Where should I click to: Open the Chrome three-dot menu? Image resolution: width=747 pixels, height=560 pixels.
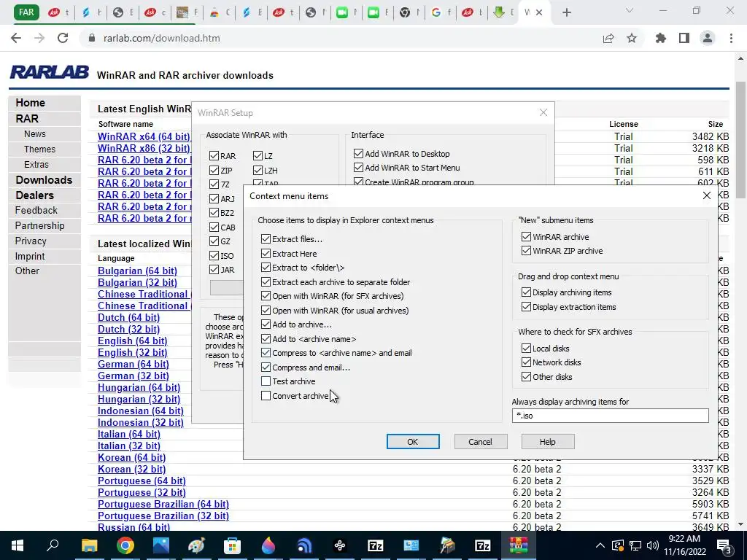click(731, 38)
